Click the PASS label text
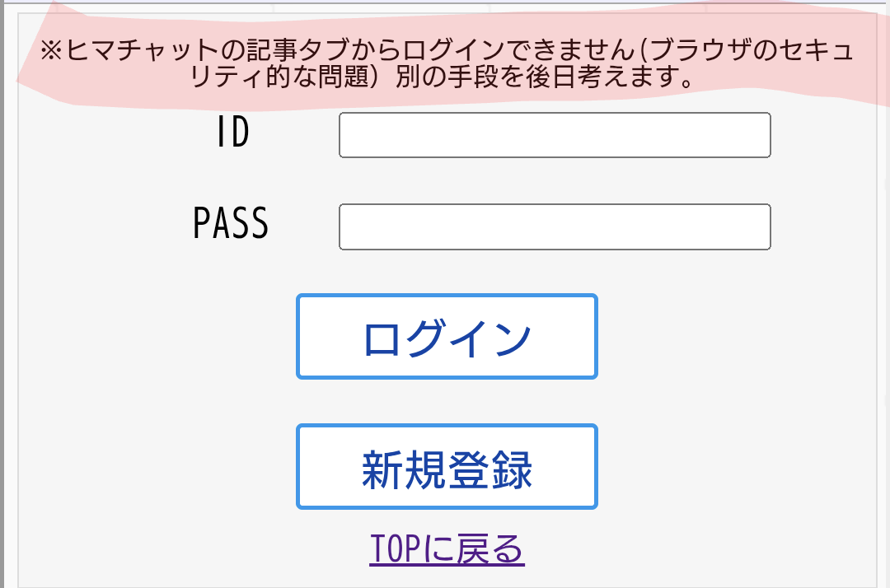The height and width of the screenshot is (588, 890). coord(231,223)
